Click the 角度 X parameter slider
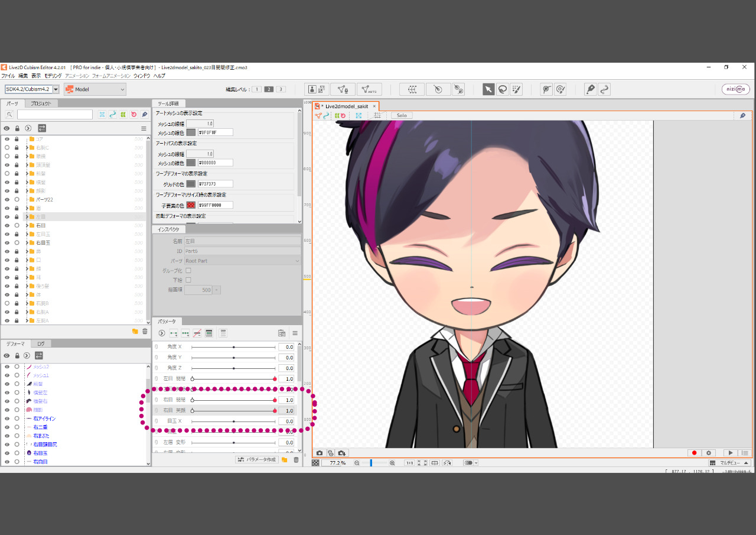The image size is (756, 535). [x=233, y=347]
